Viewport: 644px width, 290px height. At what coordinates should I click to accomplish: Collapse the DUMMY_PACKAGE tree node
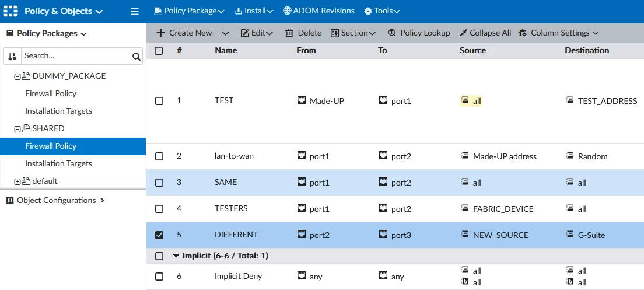pyautogui.click(x=17, y=76)
